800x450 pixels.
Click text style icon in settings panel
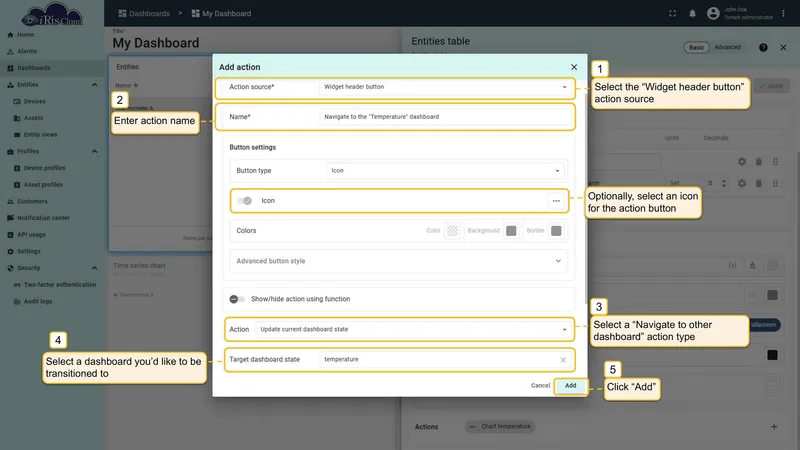[x=753, y=265]
